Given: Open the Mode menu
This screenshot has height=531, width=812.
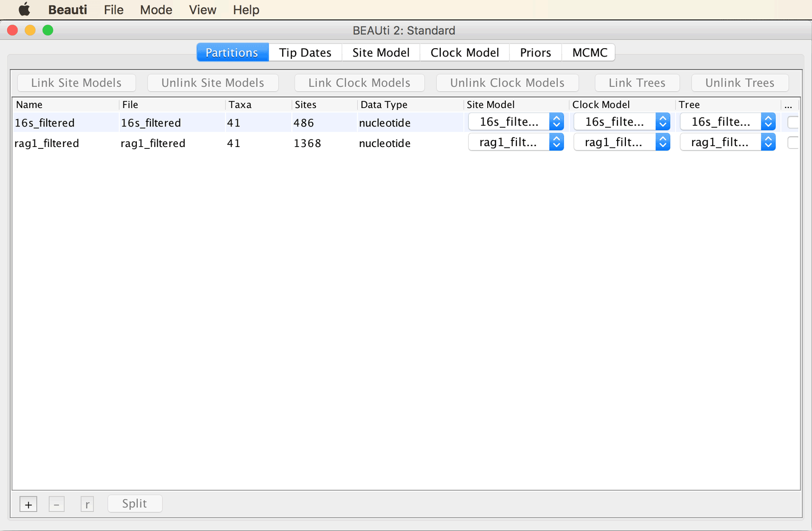Looking at the screenshot, I should click(156, 10).
